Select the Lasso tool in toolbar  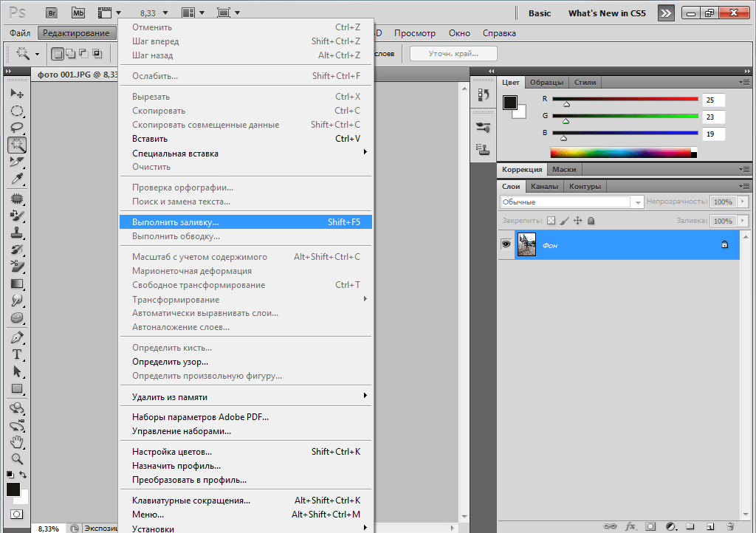point(17,128)
